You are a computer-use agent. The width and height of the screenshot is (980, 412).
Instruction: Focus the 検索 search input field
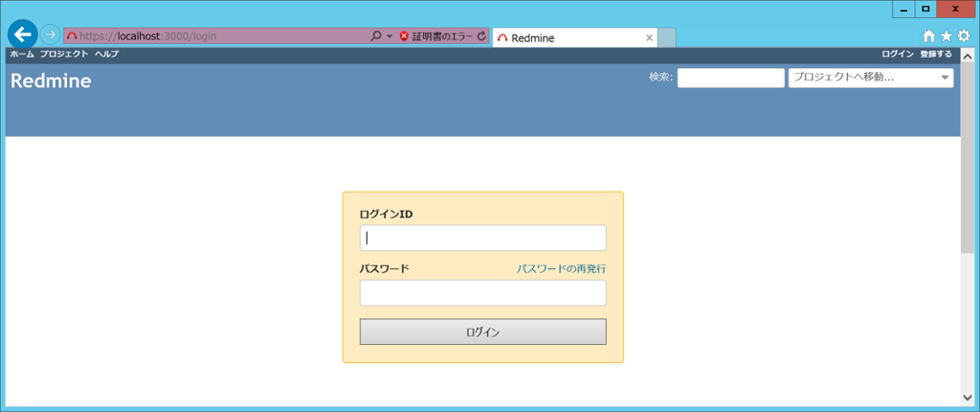click(x=730, y=79)
